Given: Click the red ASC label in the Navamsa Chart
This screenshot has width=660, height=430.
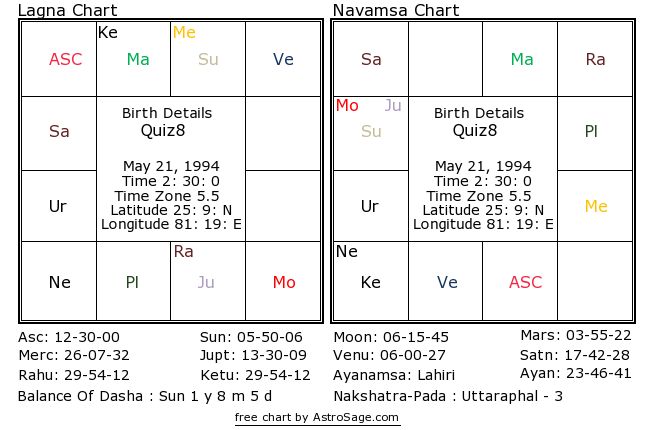Looking at the screenshot, I should [525, 283].
